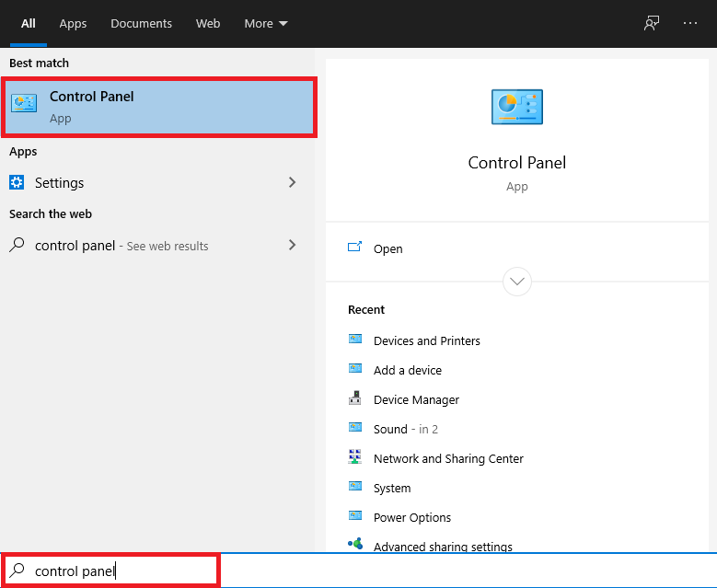The image size is (717, 588).
Task: Open the More dropdown filter
Action: [266, 24]
